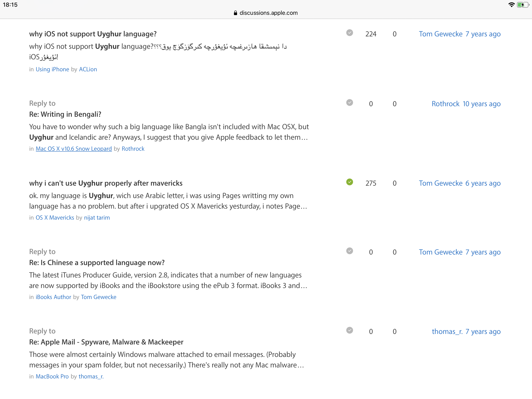Go to the Using iPhone community

[x=52, y=70]
